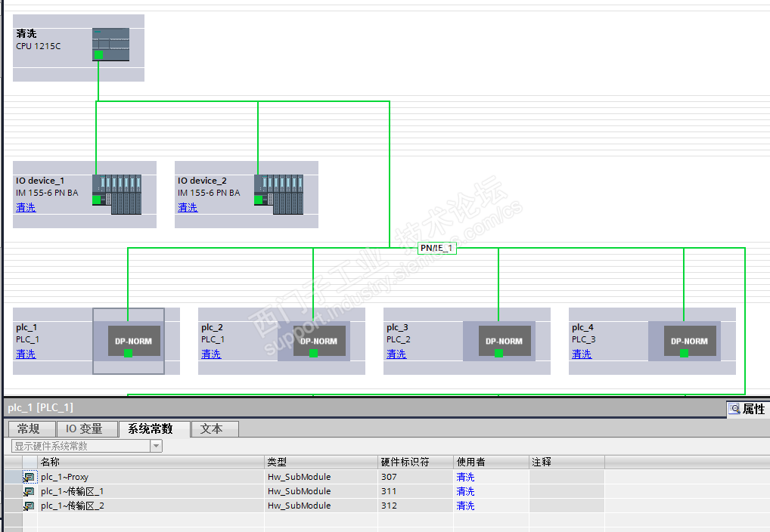The width and height of the screenshot is (770, 532).
Task: Click Hw_SubModule type in 传输区_2 row
Action: (x=299, y=506)
